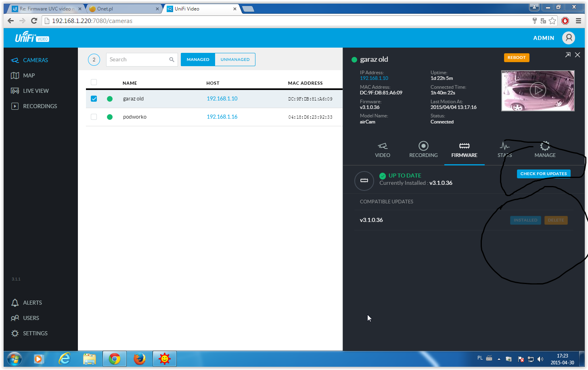Delete firmware v3.1.0.36
The image size is (588, 370).
coord(556,220)
